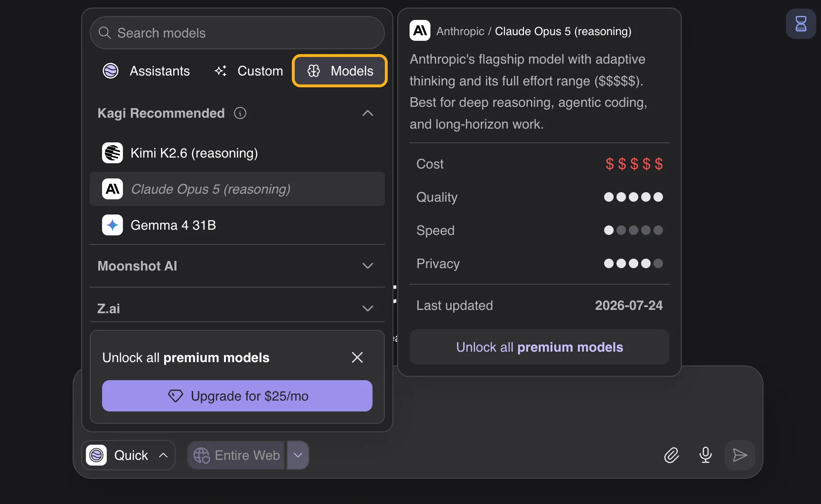821x504 pixels.
Task: Select Claude Opus 5 (reasoning) model
Action: 237,189
